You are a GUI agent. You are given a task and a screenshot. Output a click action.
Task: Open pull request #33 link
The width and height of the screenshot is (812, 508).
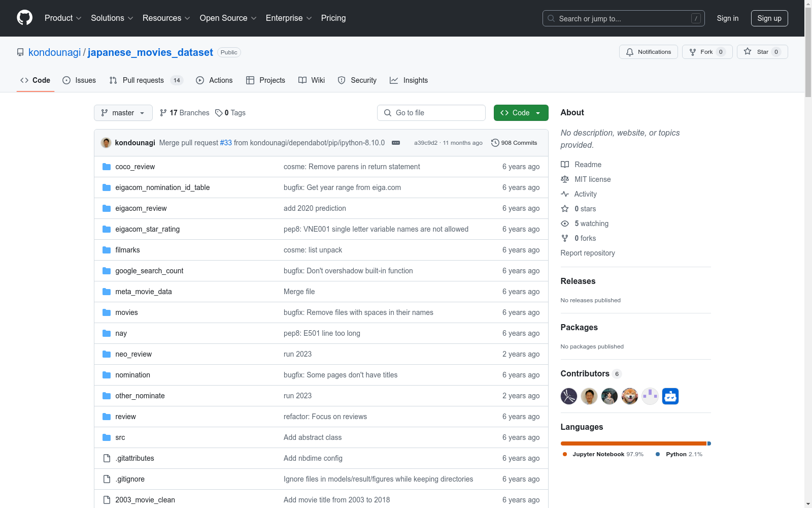pos(226,143)
